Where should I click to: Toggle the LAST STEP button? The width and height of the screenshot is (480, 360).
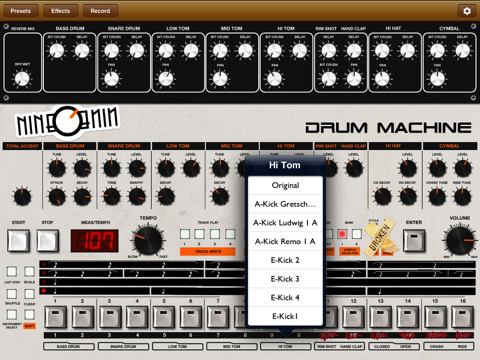pos(12,271)
